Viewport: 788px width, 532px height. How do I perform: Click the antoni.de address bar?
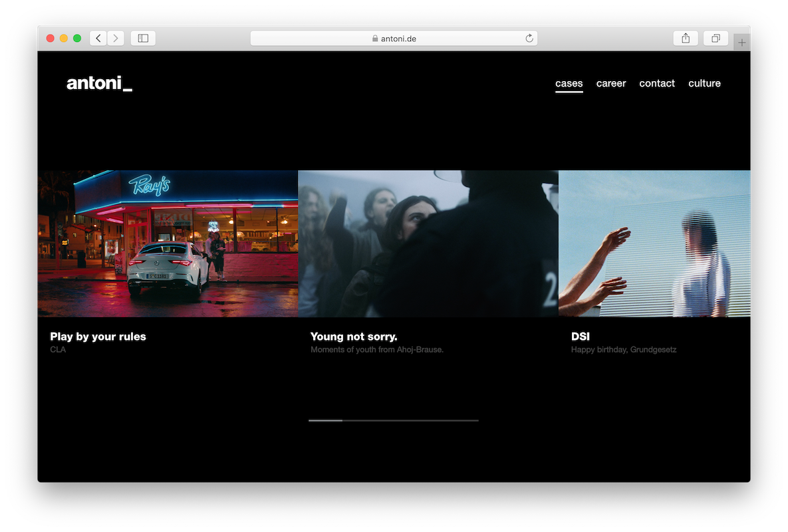click(x=394, y=38)
